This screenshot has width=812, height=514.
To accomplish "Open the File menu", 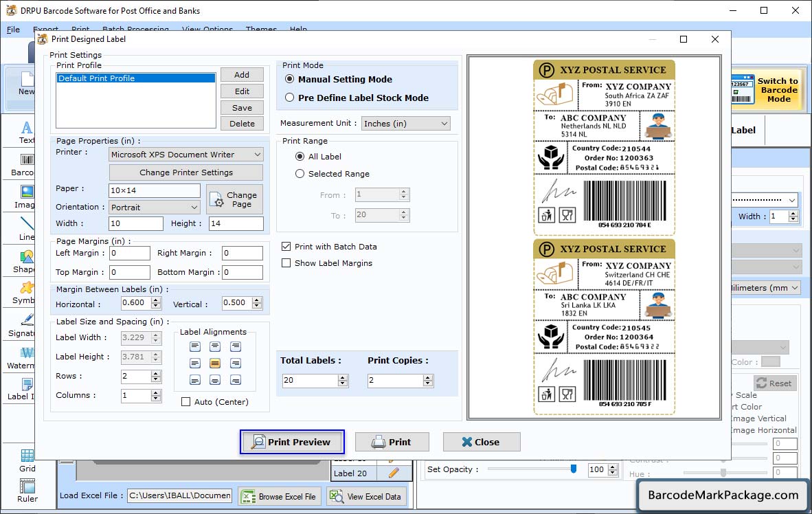I will pyautogui.click(x=14, y=30).
